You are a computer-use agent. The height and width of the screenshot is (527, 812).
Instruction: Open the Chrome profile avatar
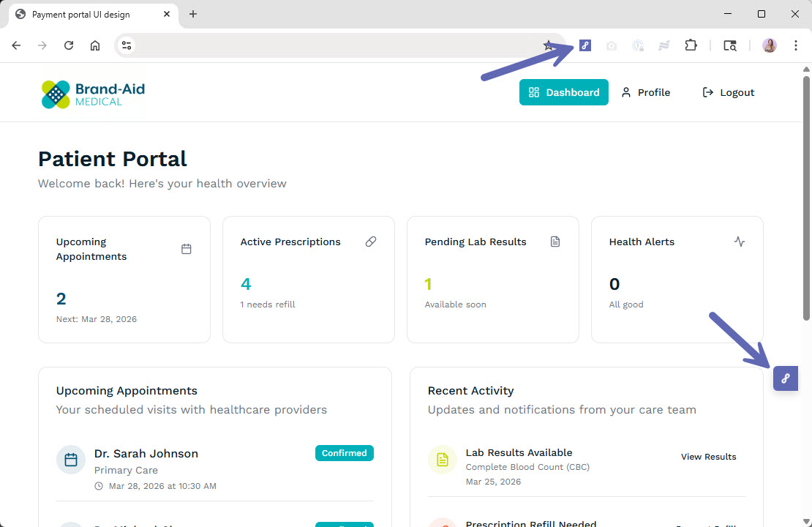pos(769,45)
